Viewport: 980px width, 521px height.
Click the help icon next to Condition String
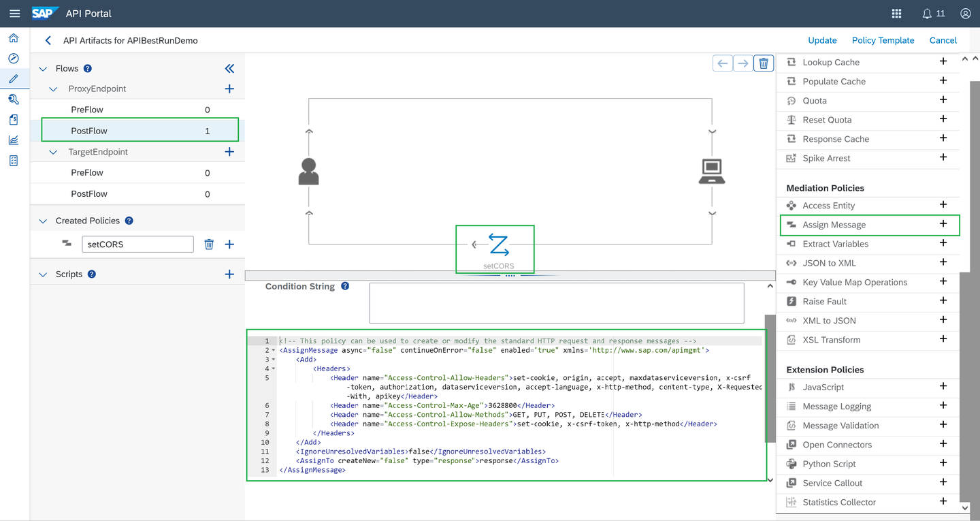click(x=345, y=286)
